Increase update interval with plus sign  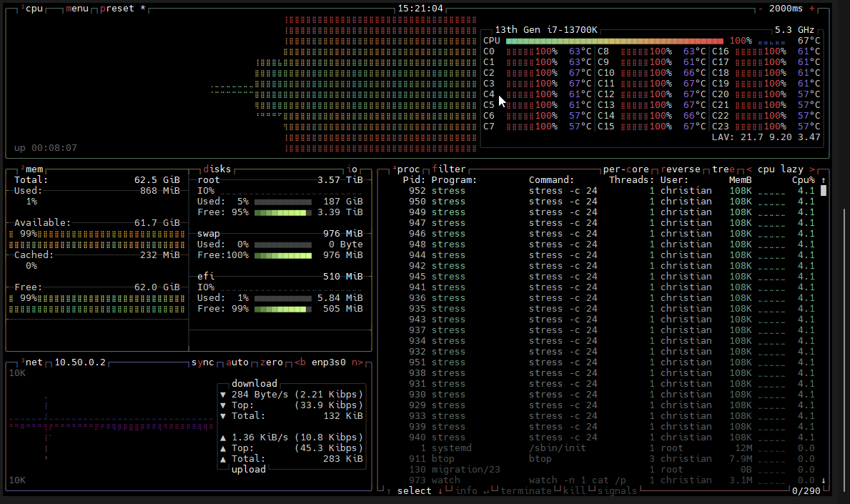pos(811,9)
